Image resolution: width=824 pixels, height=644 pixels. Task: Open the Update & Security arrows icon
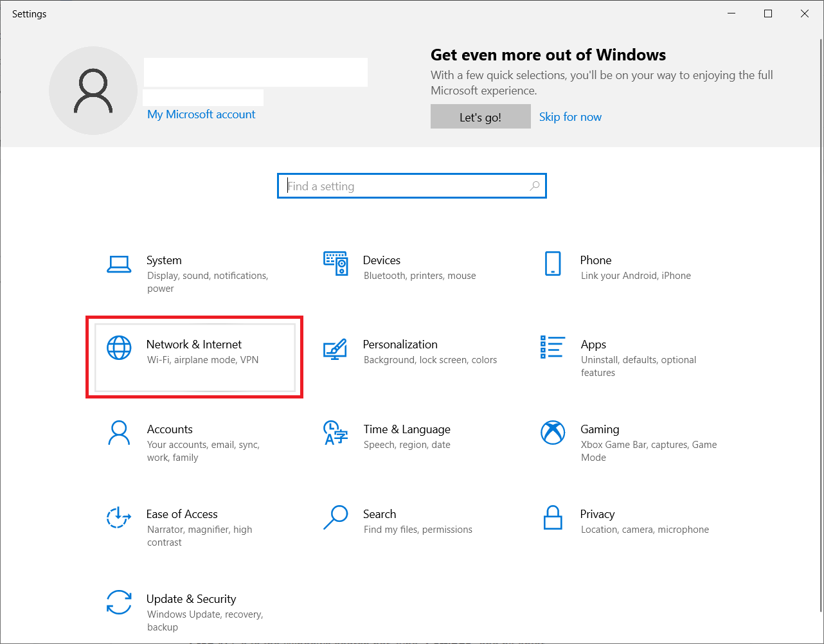click(x=119, y=602)
